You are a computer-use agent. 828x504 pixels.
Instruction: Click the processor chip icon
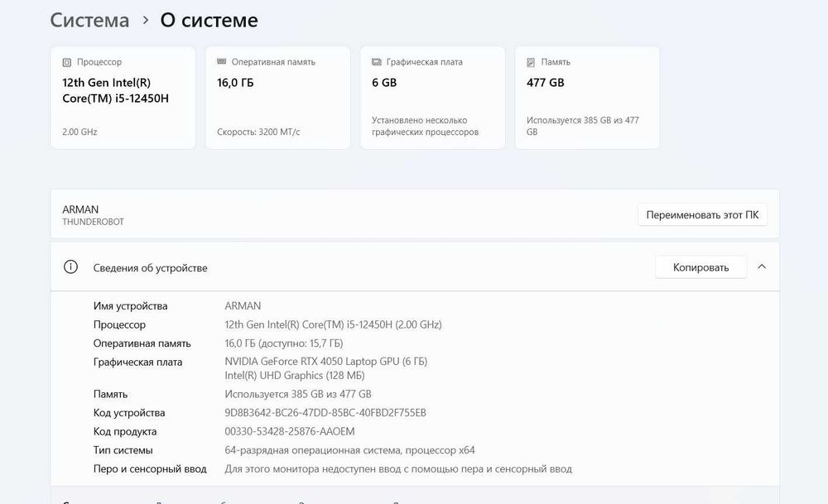tap(66, 62)
